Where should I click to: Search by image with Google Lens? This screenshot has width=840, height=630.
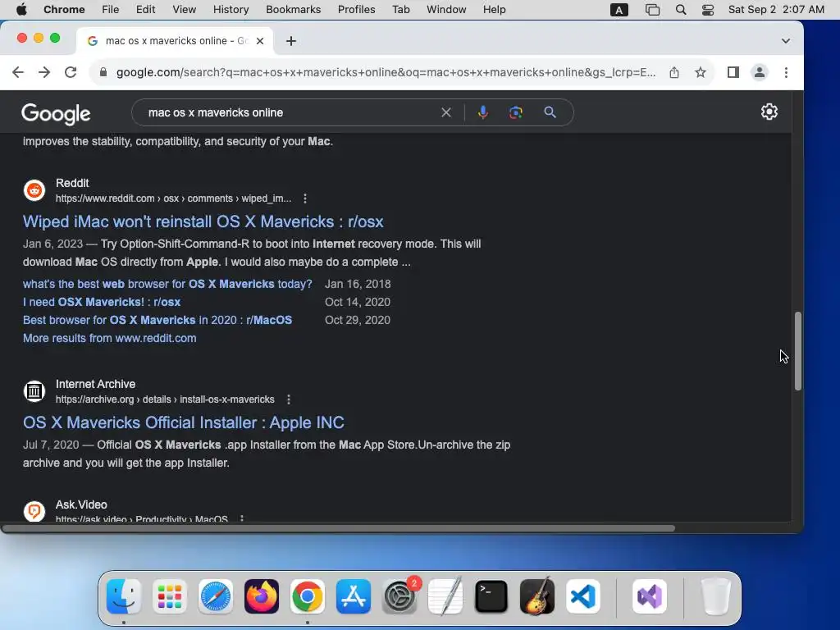coord(515,112)
